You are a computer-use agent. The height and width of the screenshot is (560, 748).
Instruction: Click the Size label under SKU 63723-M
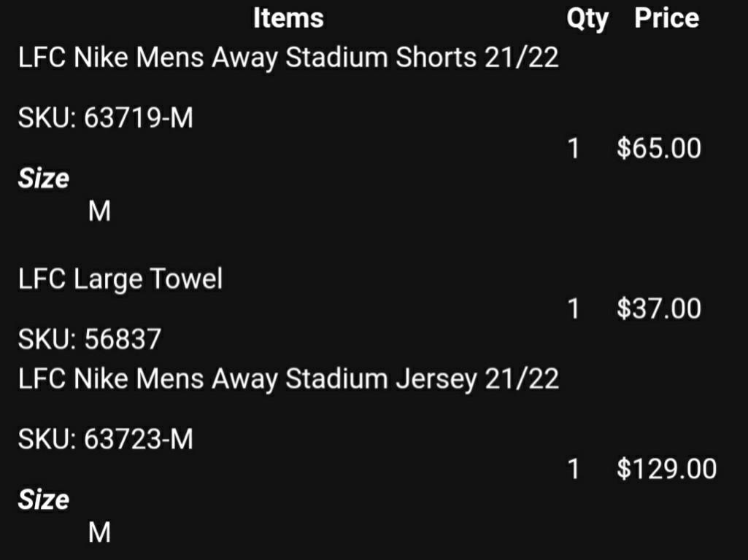tap(44, 500)
